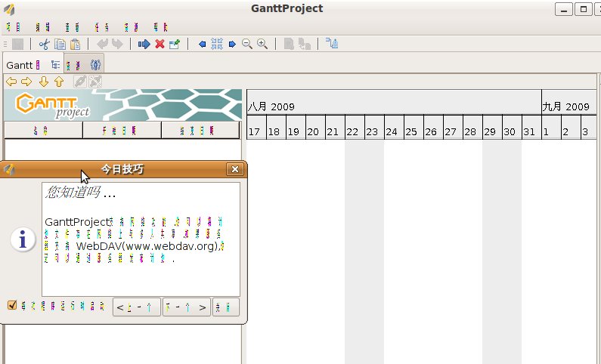601x364 pixels.
Task: Open the fifth menu in the menu bar
Action: click(131, 27)
